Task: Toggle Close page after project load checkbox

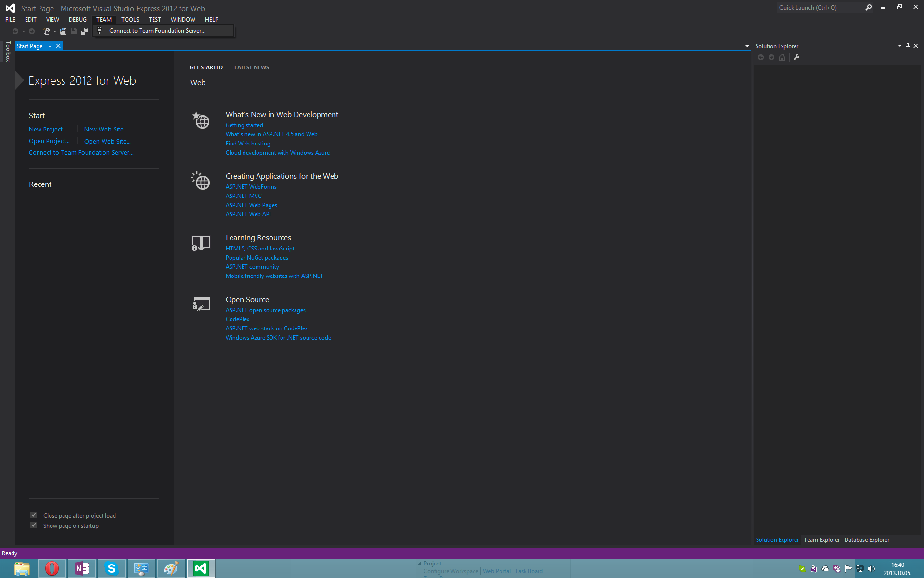Action: tap(34, 515)
